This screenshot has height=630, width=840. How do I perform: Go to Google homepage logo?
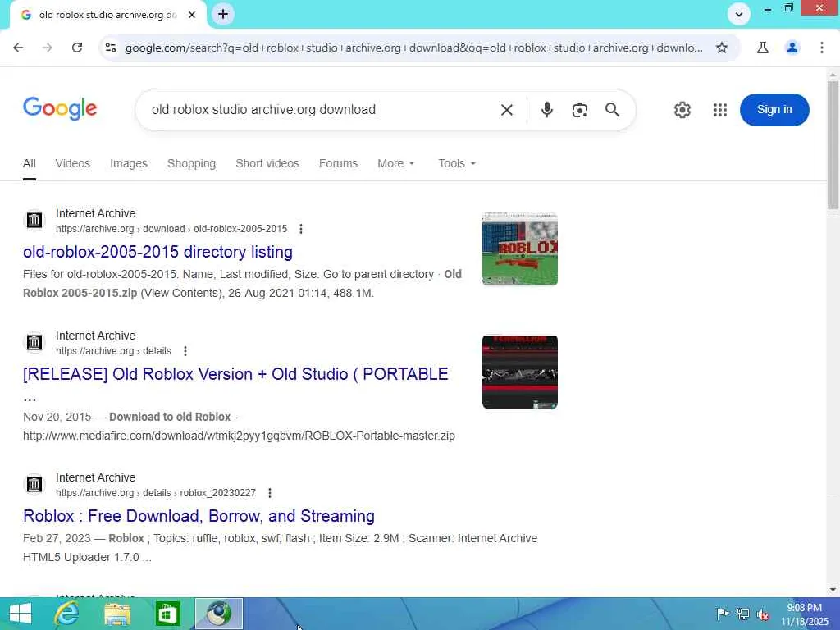point(60,109)
